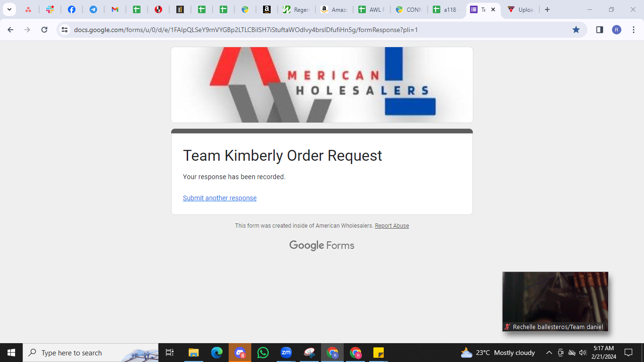
Task: Open Sticky Notes from the taskbar
Action: (x=379, y=353)
